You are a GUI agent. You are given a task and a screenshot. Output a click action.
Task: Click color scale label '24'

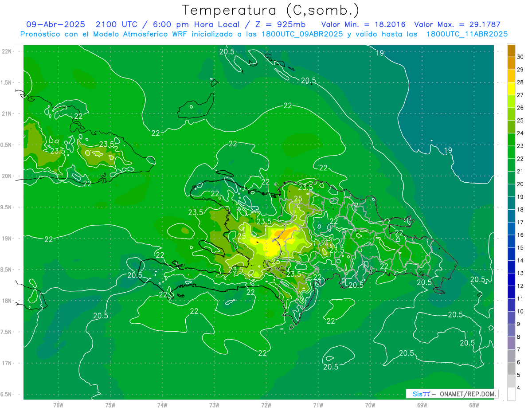coord(520,133)
